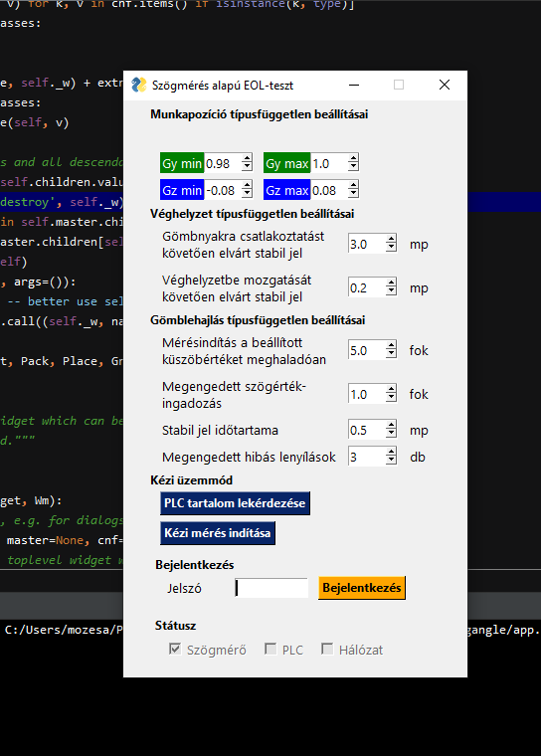Click the Python icon in the title bar
The height and width of the screenshot is (756, 541).
click(139, 85)
